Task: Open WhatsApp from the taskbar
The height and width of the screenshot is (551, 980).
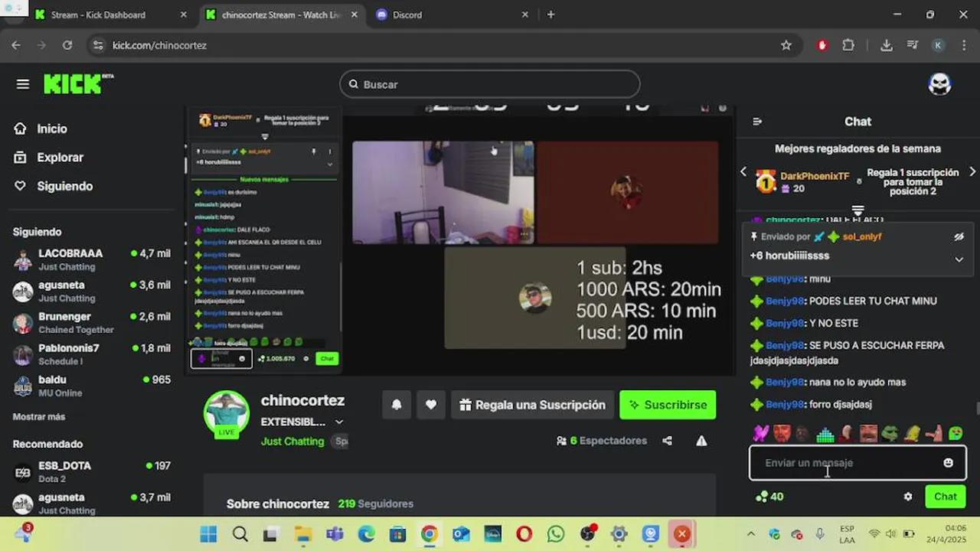Action: (556, 533)
